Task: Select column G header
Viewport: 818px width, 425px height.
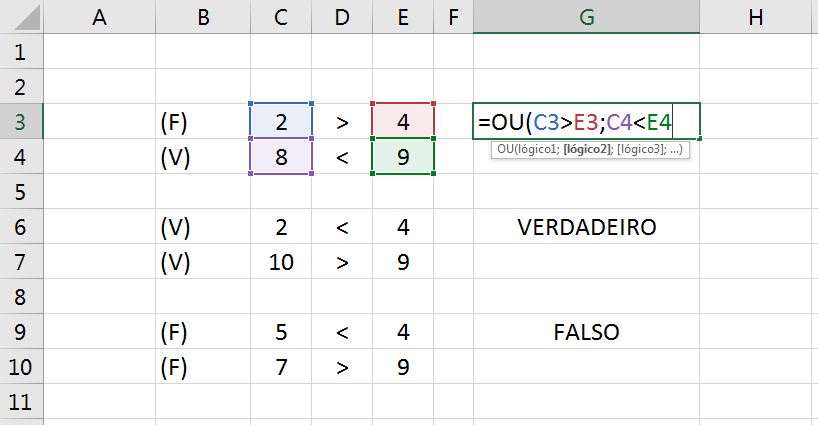Action: point(586,16)
